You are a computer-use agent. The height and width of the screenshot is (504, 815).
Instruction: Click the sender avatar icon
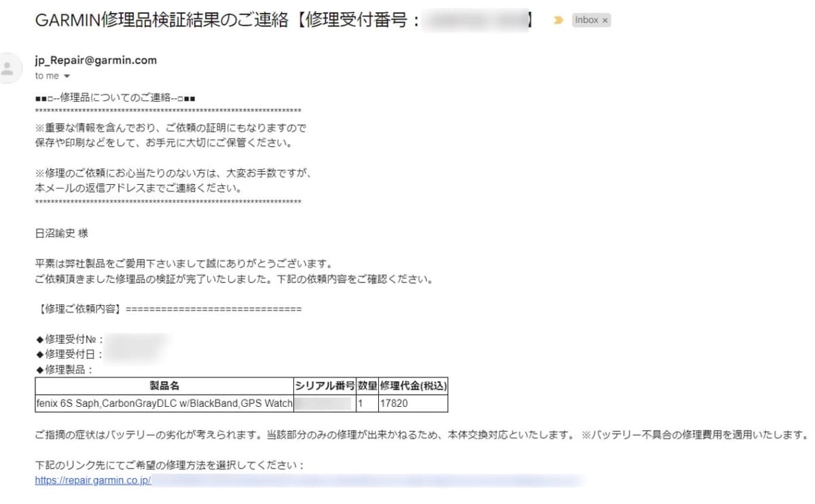coord(8,67)
